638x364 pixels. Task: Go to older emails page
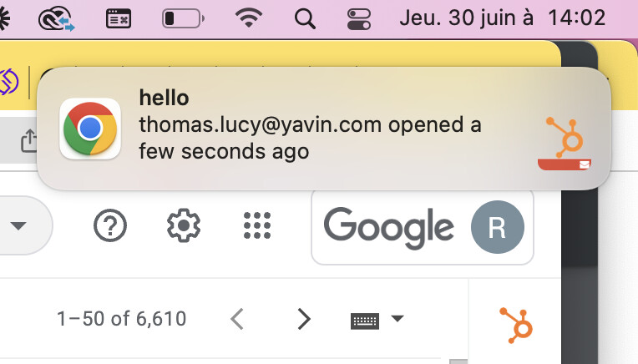[x=304, y=319]
